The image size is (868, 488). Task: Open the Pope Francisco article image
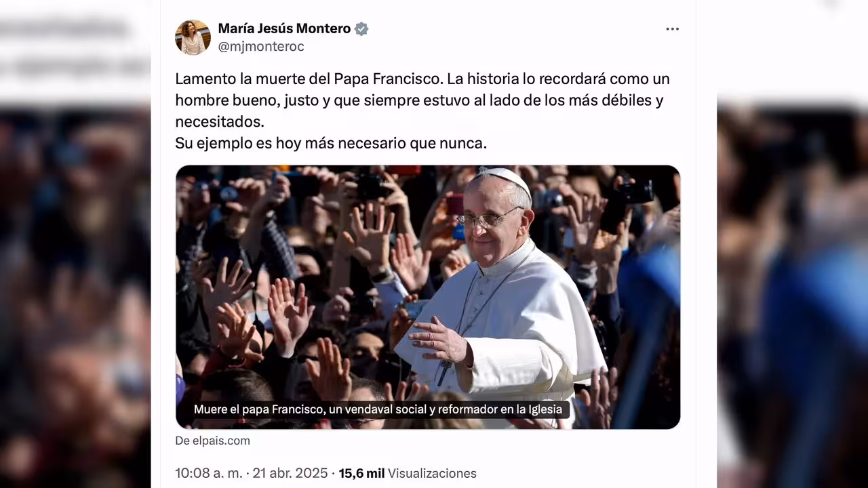(428, 297)
